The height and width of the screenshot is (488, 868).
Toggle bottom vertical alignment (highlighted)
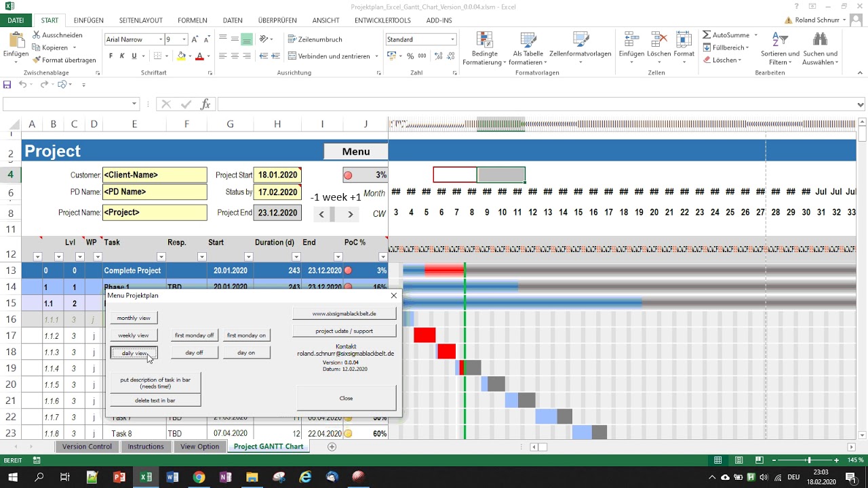coord(247,39)
